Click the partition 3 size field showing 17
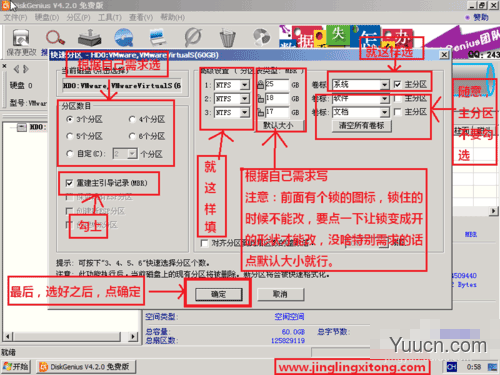The width and height of the screenshot is (500, 375). pos(277,112)
